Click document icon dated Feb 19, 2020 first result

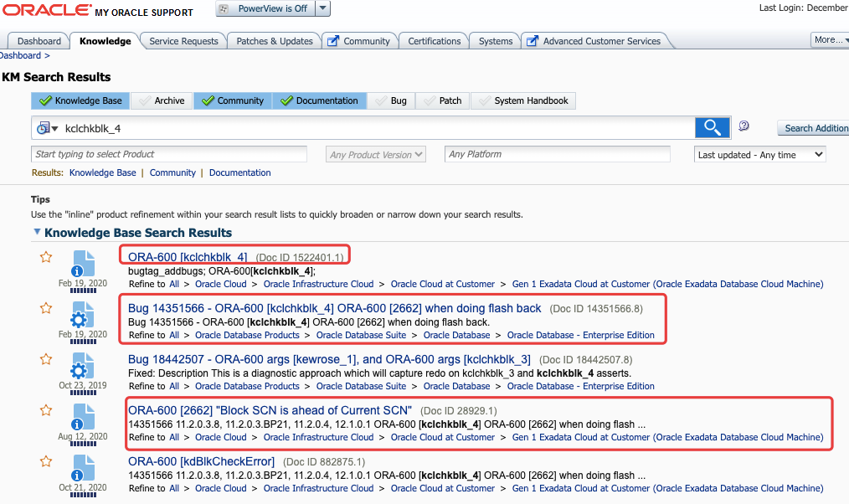(x=83, y=265)
